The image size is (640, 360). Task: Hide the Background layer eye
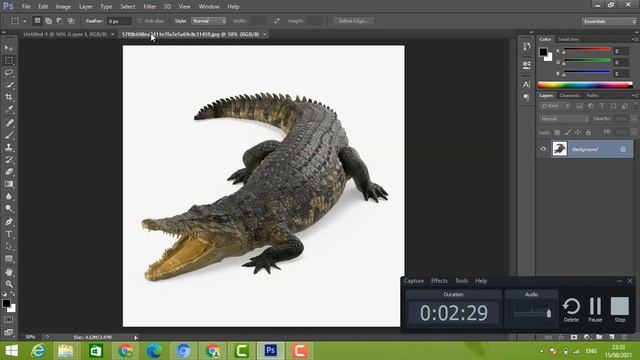click(x=543, y=149)
